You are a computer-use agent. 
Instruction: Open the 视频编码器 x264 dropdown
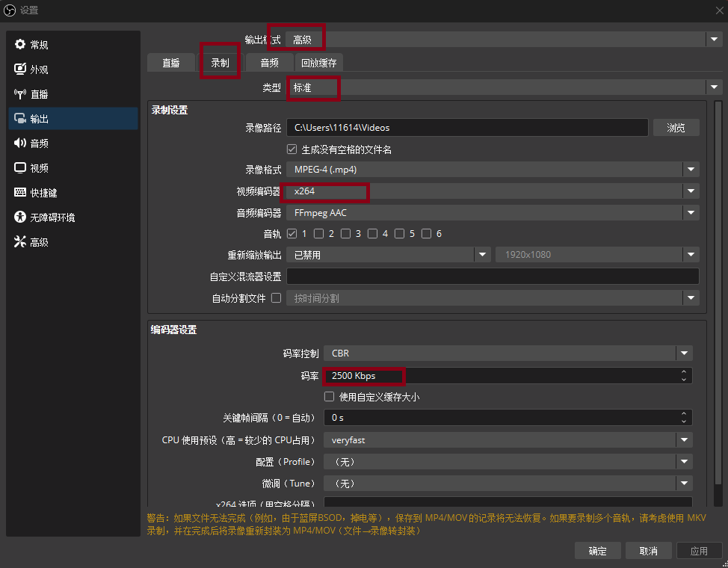[x=493, y=191]
